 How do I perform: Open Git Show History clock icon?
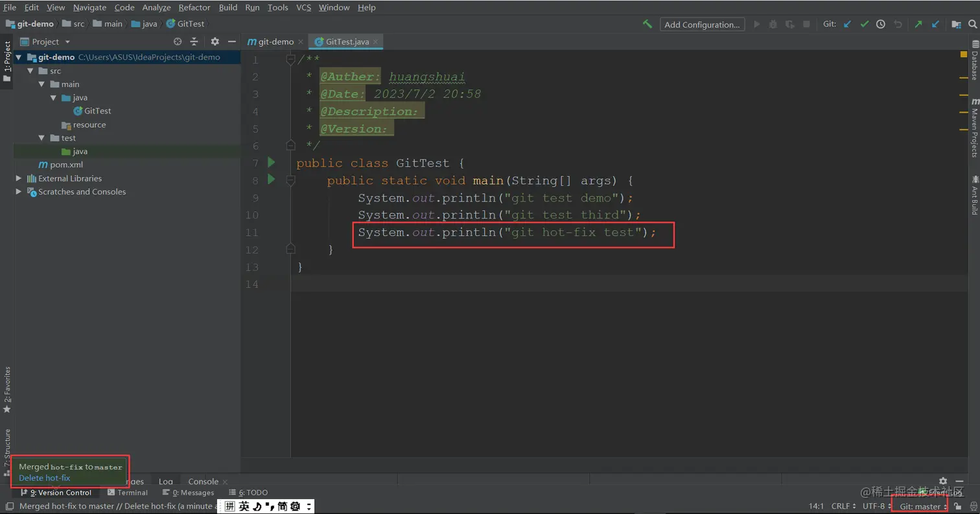tap(880, 24)
